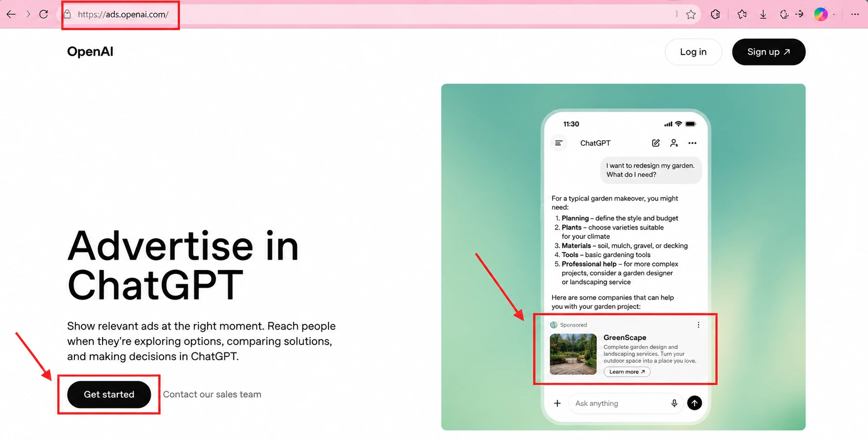Click the add person icon in ChatGPT header
Image resolution: width=868 pixels, height=440 pixels.
674,143
